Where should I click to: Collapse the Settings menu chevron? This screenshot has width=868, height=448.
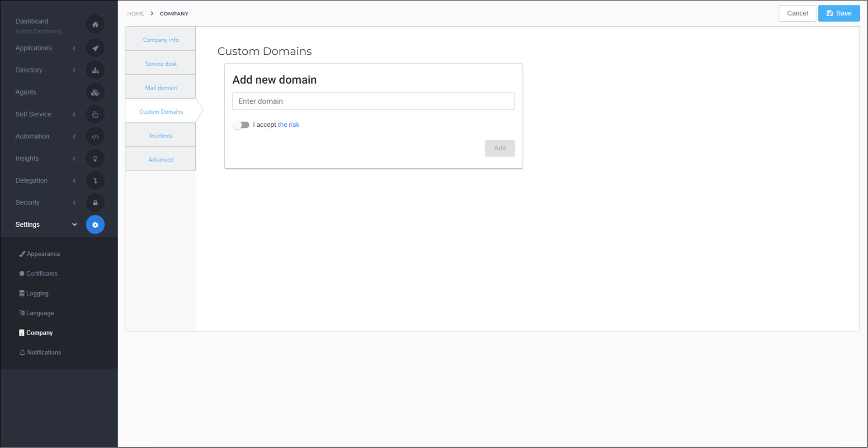tap(75, 224)
